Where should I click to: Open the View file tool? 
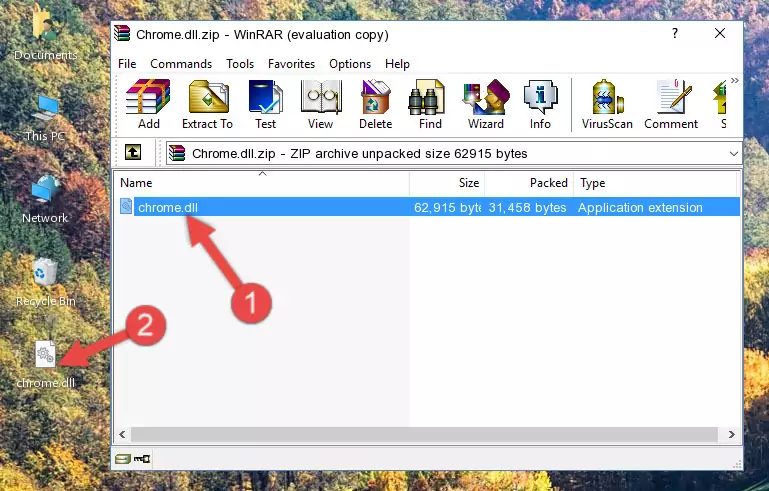tap(321, 104)
